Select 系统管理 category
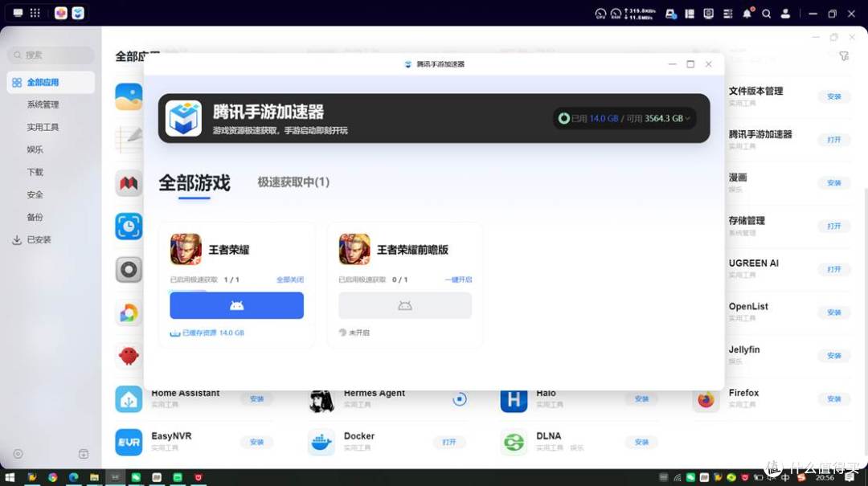 coord(43,104)
